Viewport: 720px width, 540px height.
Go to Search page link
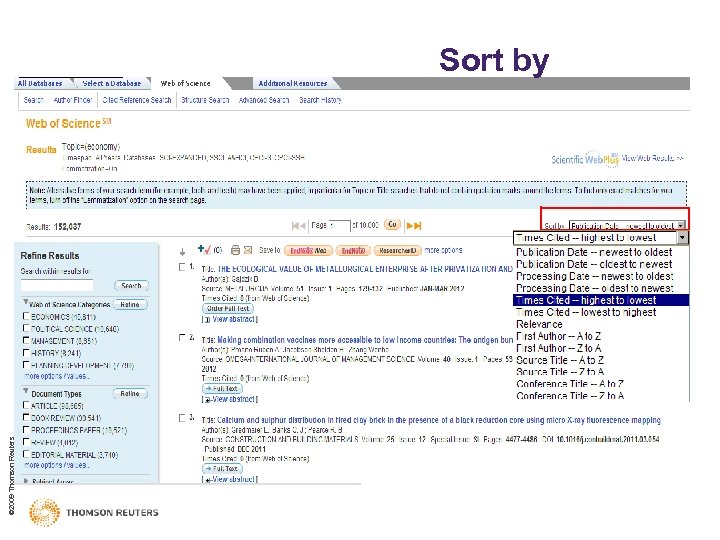(x=33, y=100)
